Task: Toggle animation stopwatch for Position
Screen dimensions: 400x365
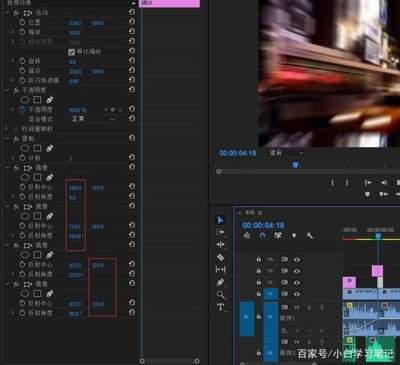Action: [x=22, y=22]
